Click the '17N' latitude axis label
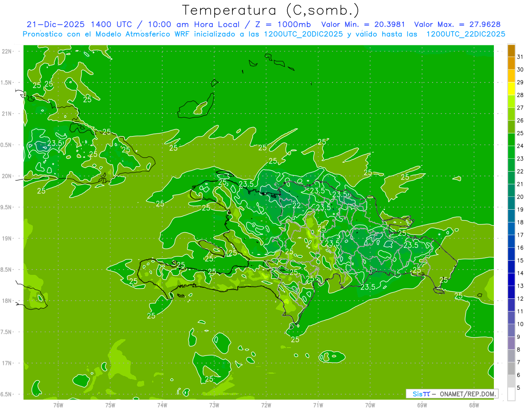This screenshot has height=411, width=532. (x=7, y=363)
